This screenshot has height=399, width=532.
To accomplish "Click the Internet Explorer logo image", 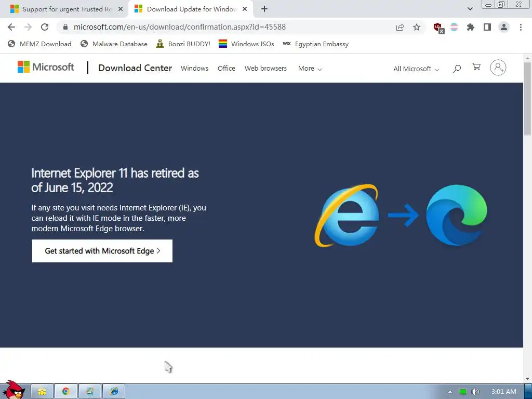I will pyautogui.click(x=347, y=216).
